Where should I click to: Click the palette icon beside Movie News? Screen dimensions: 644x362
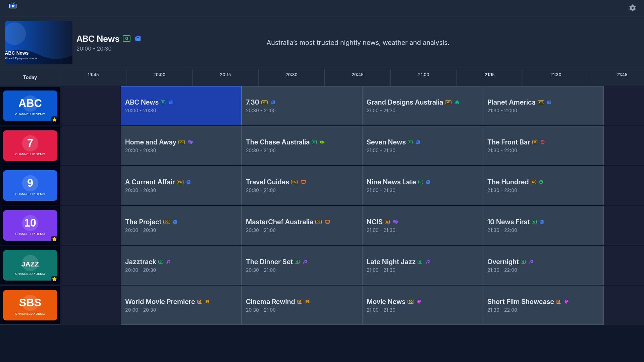coord(419,302)
